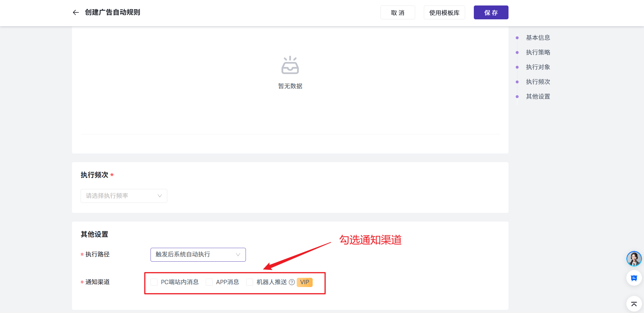The height and width of the screenshot is (313, 644).
Task: Click the help icon beside 机器人推送
Action: click(292, 282)
